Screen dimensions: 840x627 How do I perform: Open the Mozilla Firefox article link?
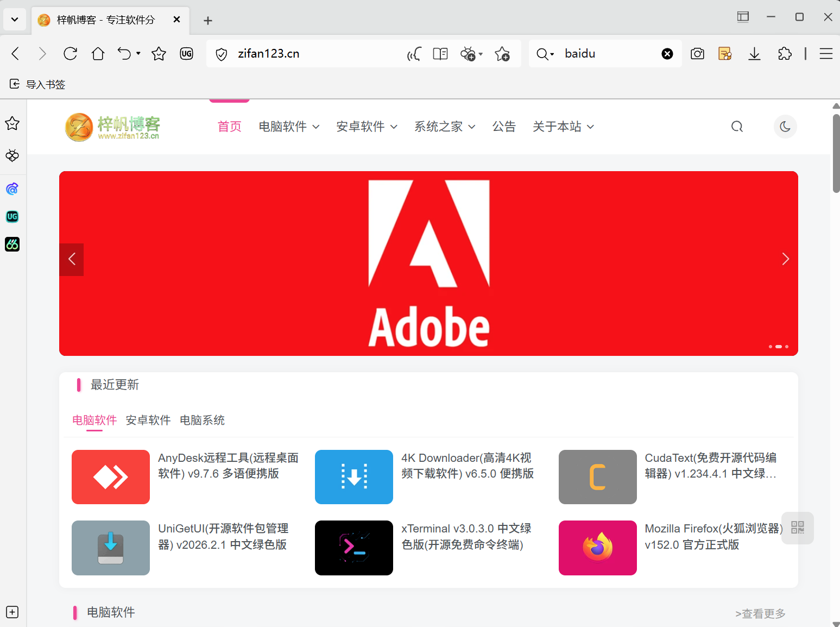coord(713,536)
